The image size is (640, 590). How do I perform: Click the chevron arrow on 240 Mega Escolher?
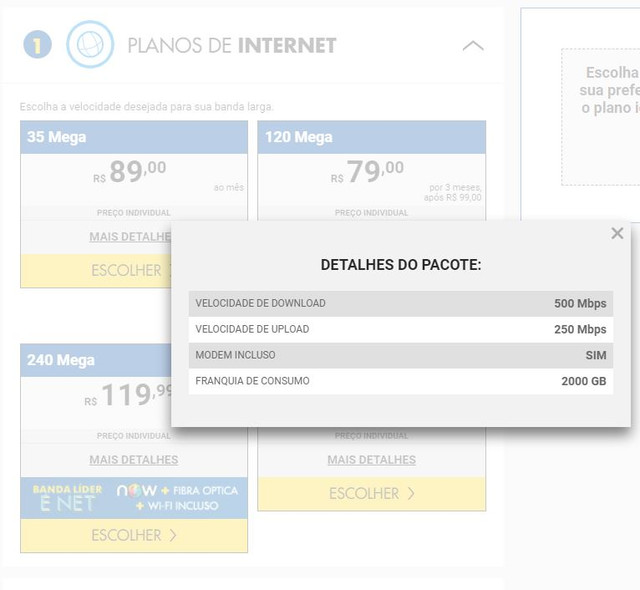[x=173, y=535]
